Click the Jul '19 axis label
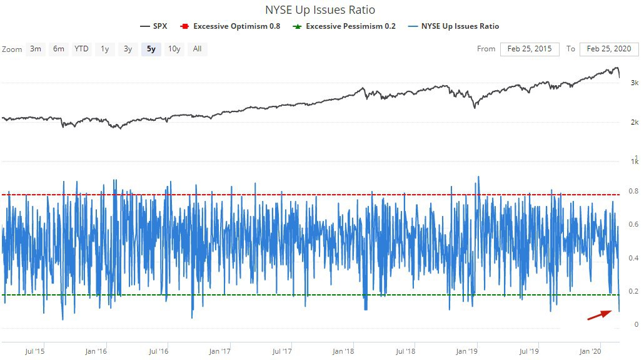The height and width of the screenshot is (360, 644). (x=528, y=351)
